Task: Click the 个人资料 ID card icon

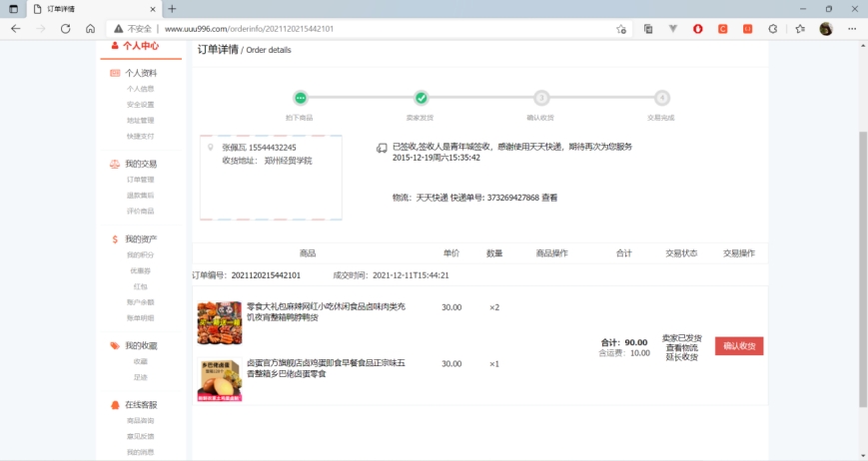Action: tap(115, 73)
